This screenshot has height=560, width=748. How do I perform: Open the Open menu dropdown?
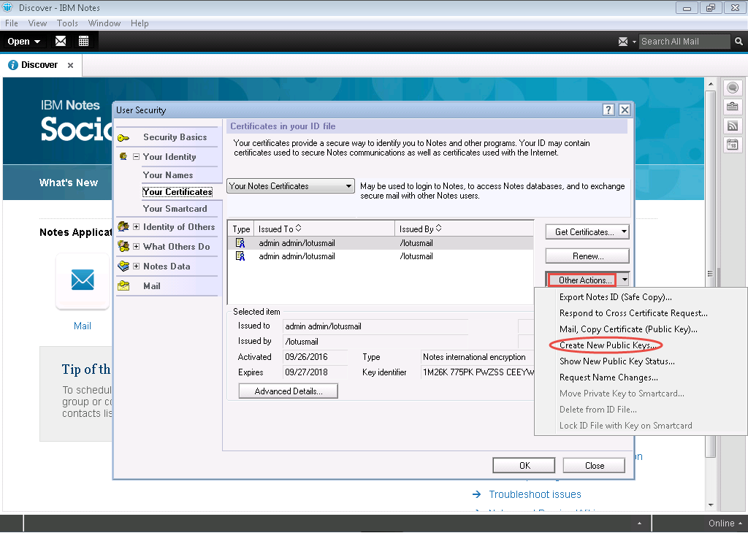click(x=23, y=42)
